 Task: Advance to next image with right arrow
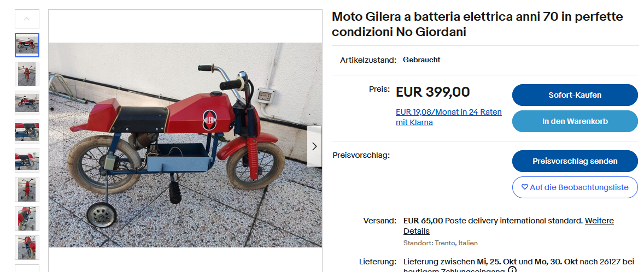click(x=314, y=146)
